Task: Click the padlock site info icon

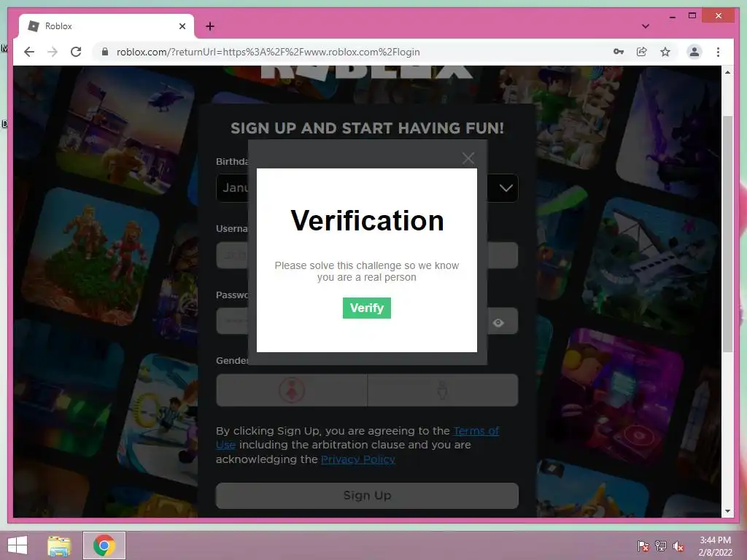Action: coord(105,52)
